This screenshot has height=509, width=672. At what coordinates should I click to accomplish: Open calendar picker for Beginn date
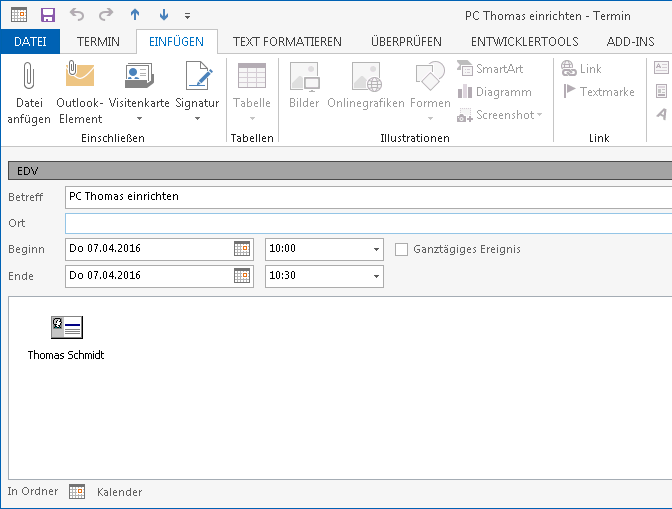tap(242, 249)
